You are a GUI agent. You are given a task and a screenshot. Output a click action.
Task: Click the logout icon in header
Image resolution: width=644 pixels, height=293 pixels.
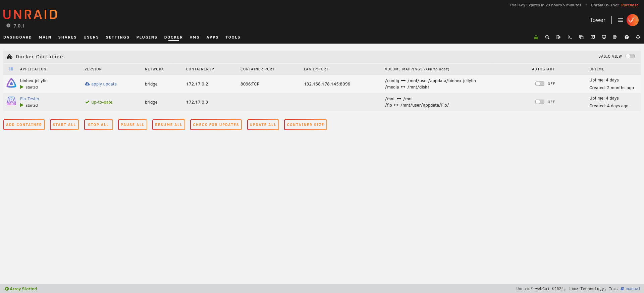tap(558, 37)
